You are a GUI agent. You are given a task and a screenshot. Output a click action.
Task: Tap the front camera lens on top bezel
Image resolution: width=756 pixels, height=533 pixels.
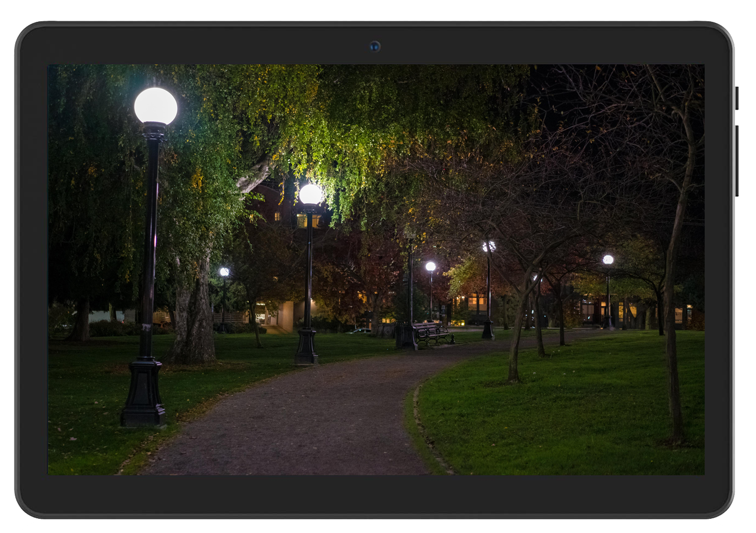pyautogui.click(x=374, y=46)
